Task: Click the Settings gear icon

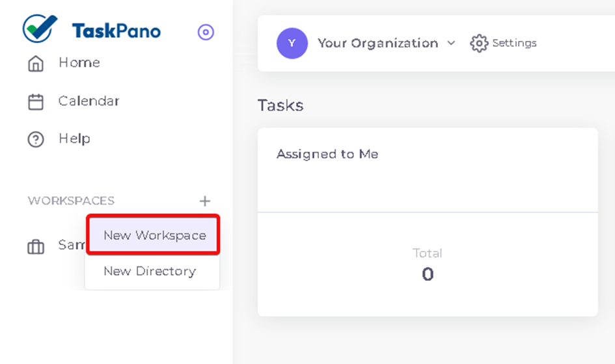Action: point(479,43)
